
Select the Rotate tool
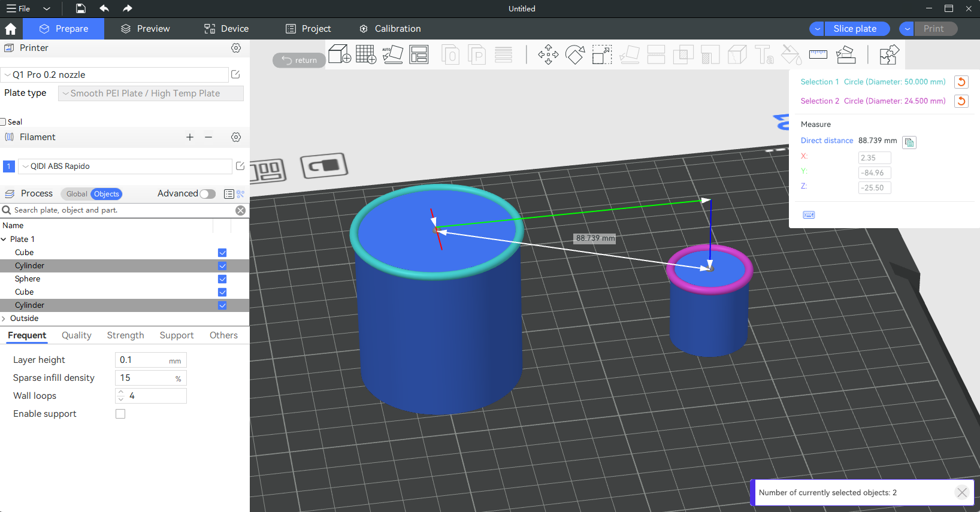click(575, 54)
